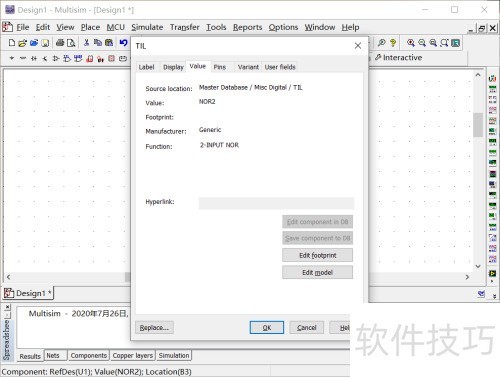Close the TIL dialog with X

(x=358, y=46)
